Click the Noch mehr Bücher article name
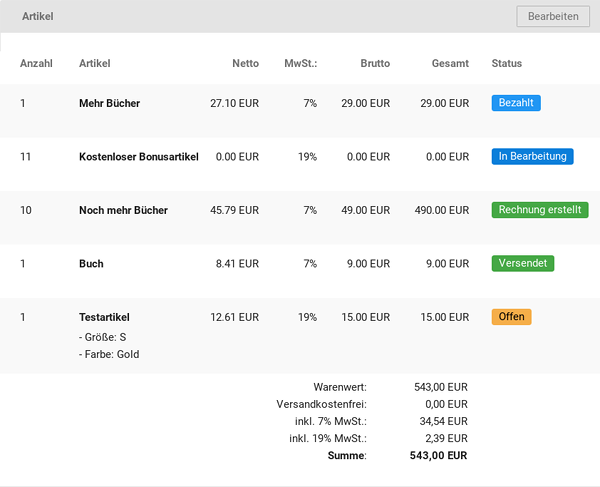 123,210
